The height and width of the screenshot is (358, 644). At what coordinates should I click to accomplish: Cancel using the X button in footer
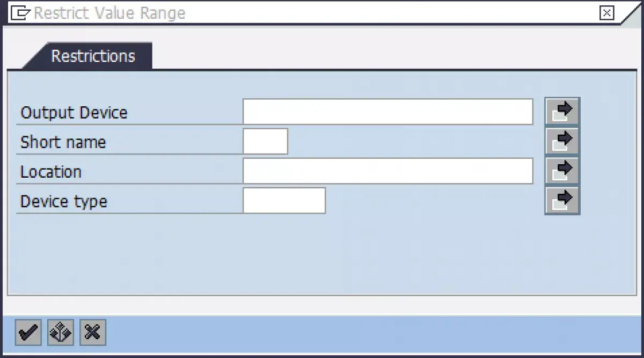(x=93, y=333)
